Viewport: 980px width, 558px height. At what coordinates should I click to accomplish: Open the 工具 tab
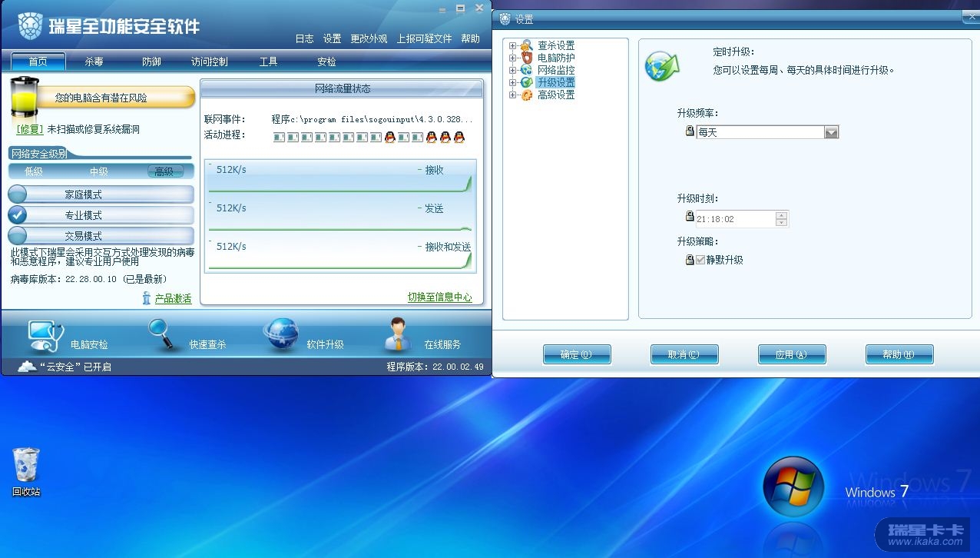[268, 61]
